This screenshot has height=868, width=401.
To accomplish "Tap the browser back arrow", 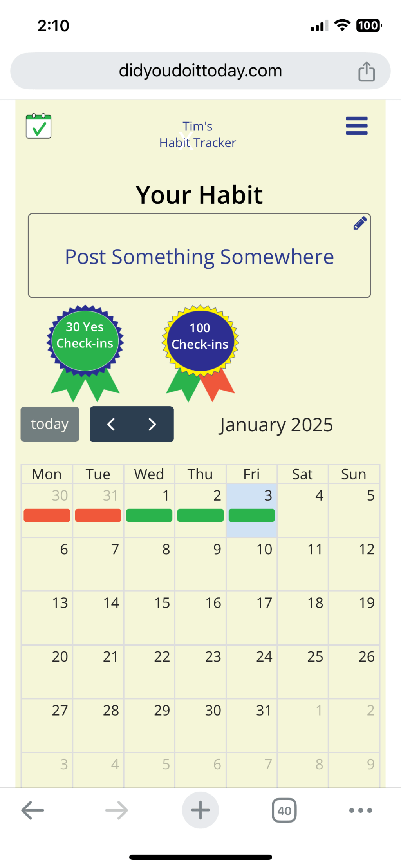I will click(33, 810).
